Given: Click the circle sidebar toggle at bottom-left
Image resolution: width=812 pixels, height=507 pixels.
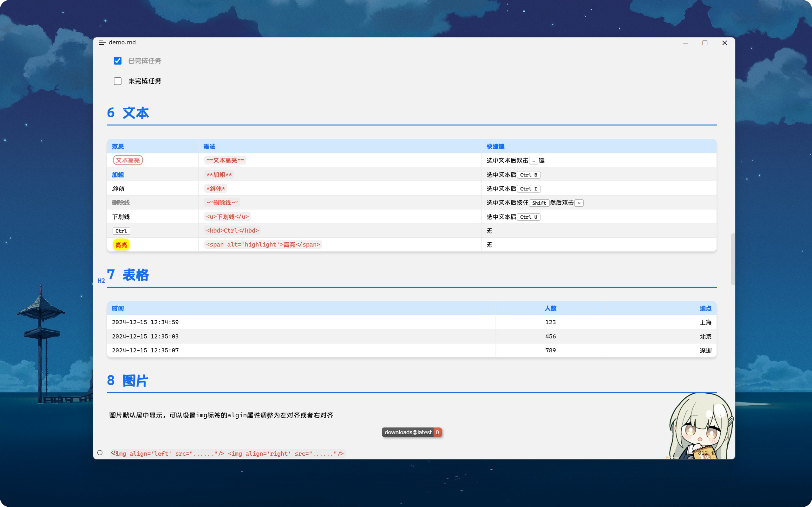Looking at the screenshot, I should (x=100, y=453).
